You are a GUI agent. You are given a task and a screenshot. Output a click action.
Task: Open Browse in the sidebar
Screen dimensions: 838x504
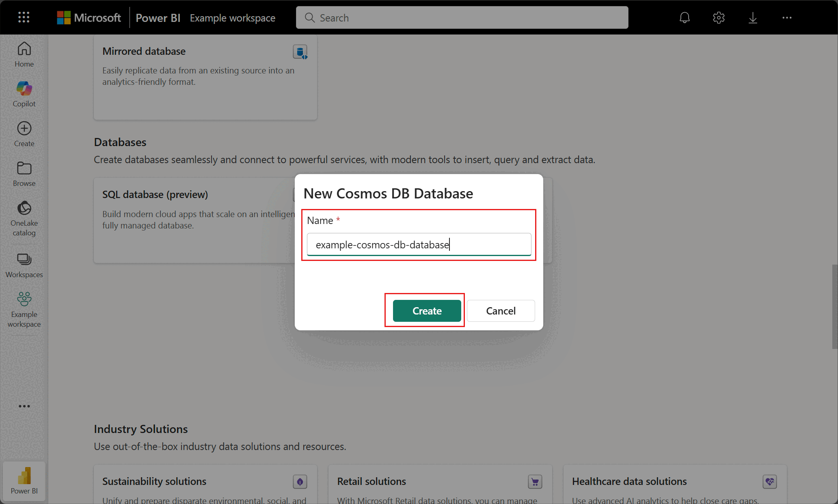coord(24,174)
